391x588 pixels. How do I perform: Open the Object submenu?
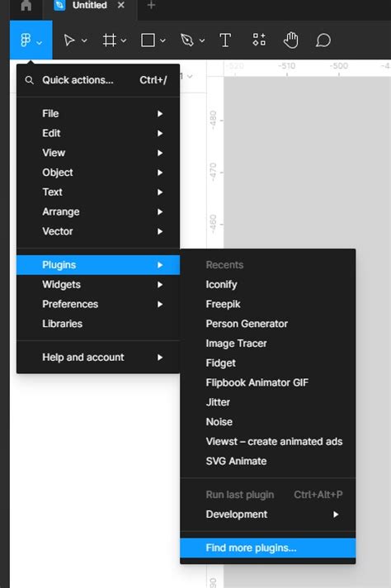[98, 173]
